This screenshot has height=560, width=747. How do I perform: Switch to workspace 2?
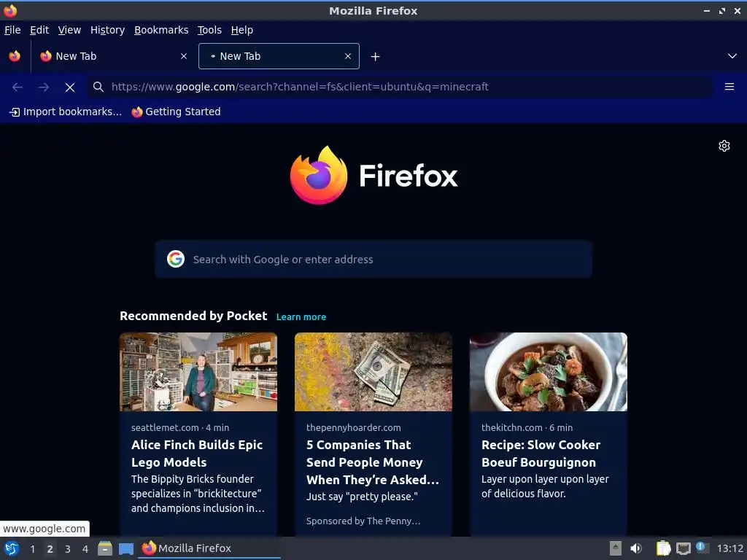50,549
